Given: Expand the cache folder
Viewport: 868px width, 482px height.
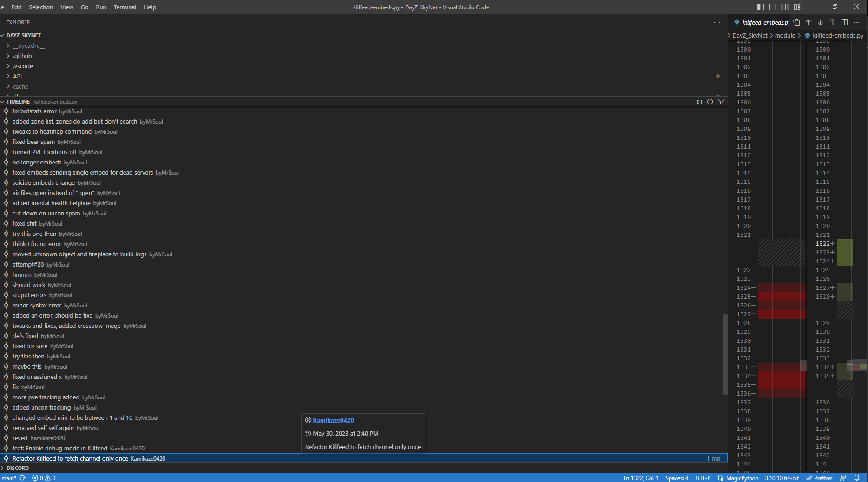Looking at the screenshot, I should pyautogui.click(x=8, y=86).
